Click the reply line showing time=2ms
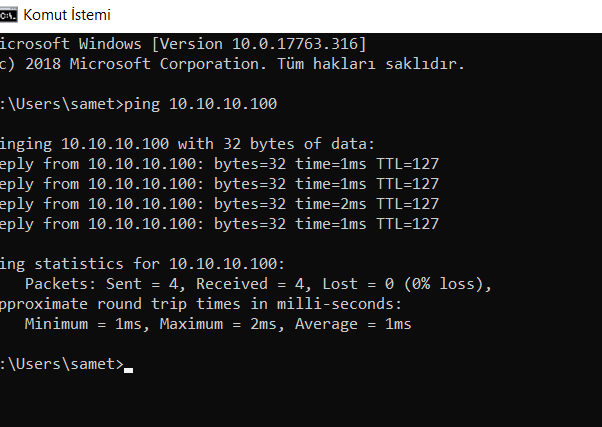 219,204
